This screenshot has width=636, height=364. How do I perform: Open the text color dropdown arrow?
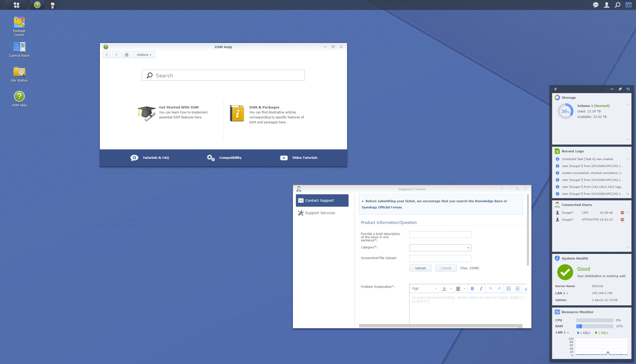451,289
